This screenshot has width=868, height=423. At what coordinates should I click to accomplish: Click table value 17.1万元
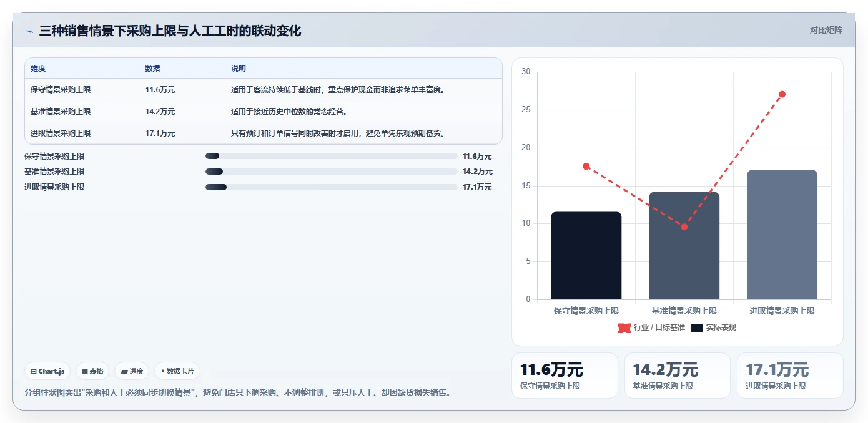click(x=160, y=134)
